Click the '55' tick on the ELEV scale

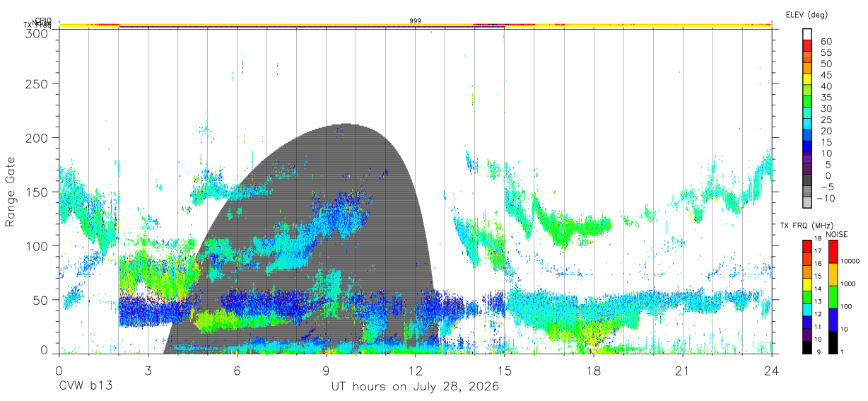tap(825, 52)
